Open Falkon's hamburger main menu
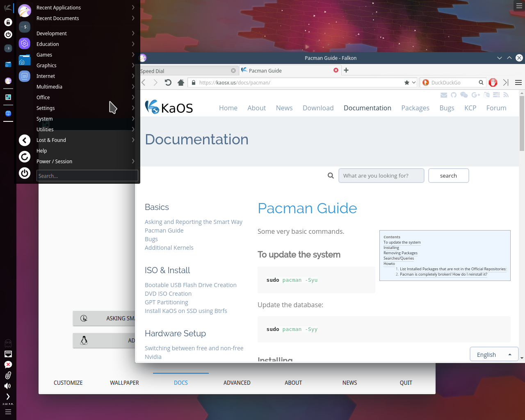Screen dimensions: 525x420 [518, 82]
